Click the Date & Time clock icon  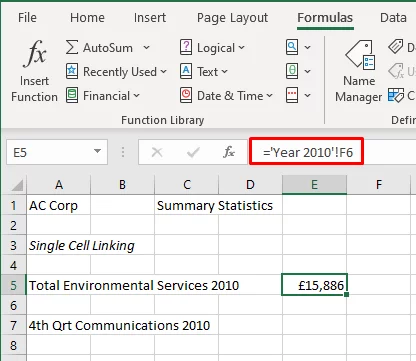point(186,95)
